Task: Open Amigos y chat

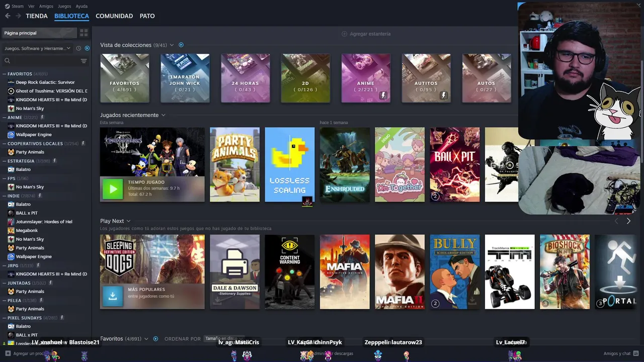Action: coord(621,353)
